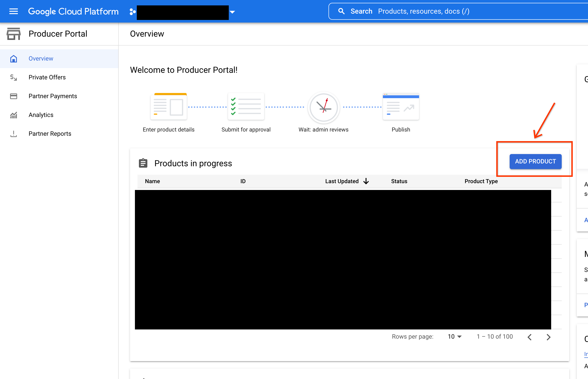The image size is (588, 379).
Task: Open the hamburger navigation menu
Action: click(14, 11)
